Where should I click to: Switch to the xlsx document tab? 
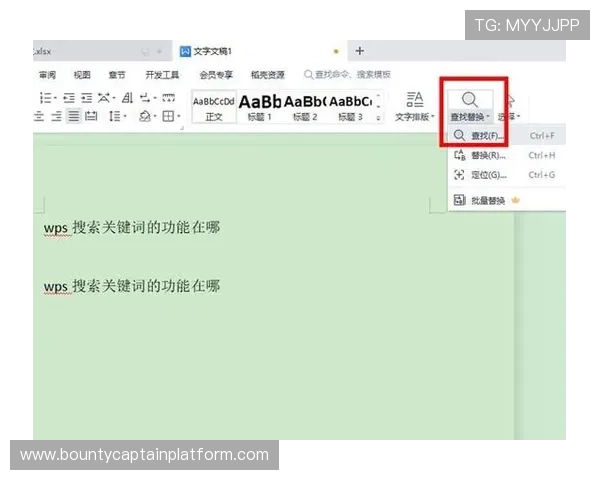click(102, 51)
